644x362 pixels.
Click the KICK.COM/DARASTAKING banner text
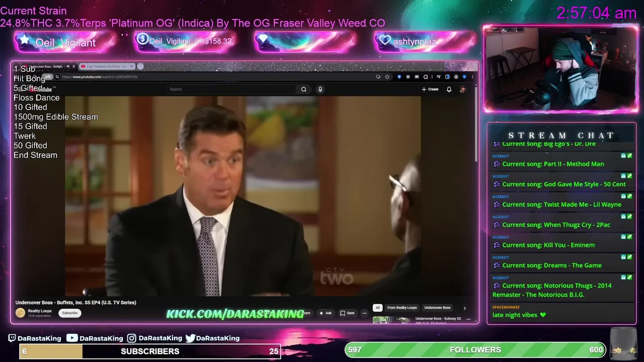point(235,314)
